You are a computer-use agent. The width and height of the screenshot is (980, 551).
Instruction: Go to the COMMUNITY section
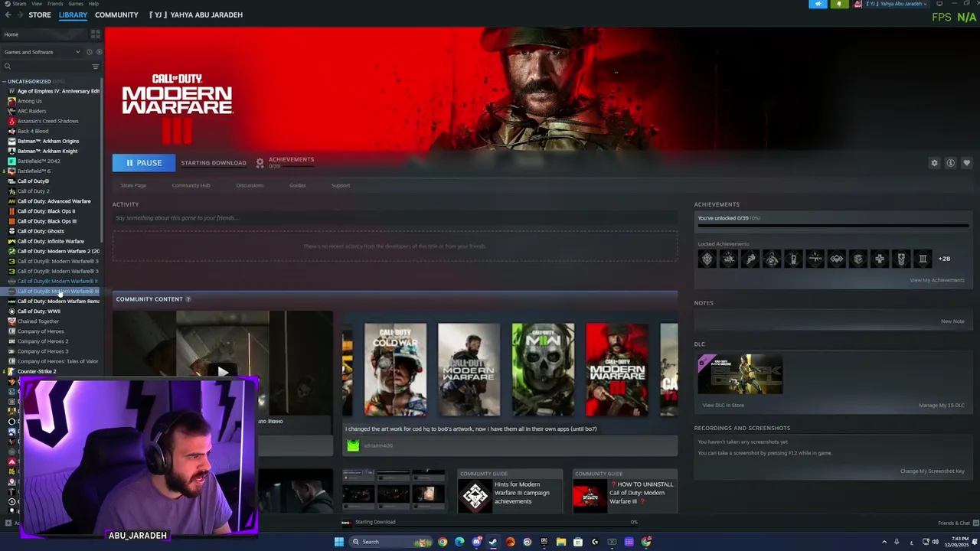coord(116,15)
